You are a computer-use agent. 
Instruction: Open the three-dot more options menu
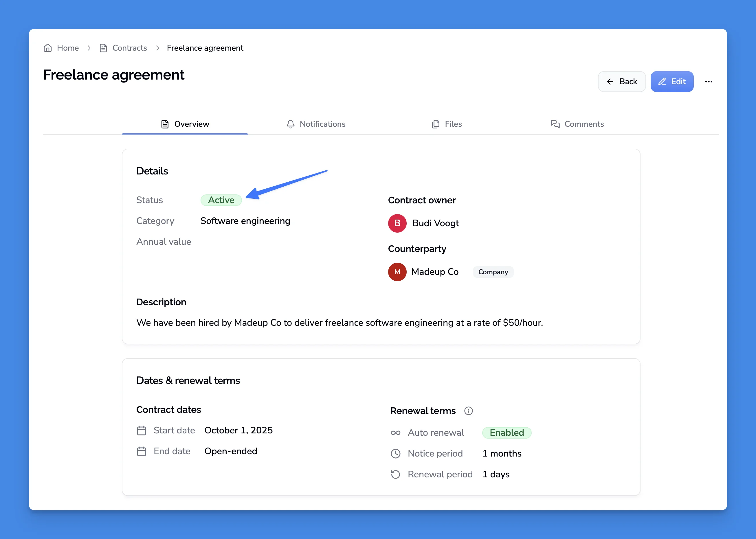[709, 82]
